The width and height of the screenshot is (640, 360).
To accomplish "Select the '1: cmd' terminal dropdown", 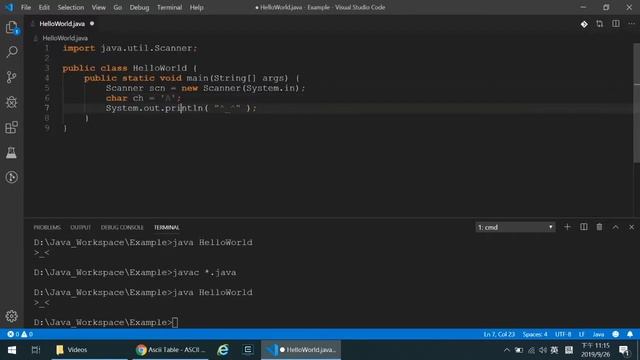I will click(515, 227).
